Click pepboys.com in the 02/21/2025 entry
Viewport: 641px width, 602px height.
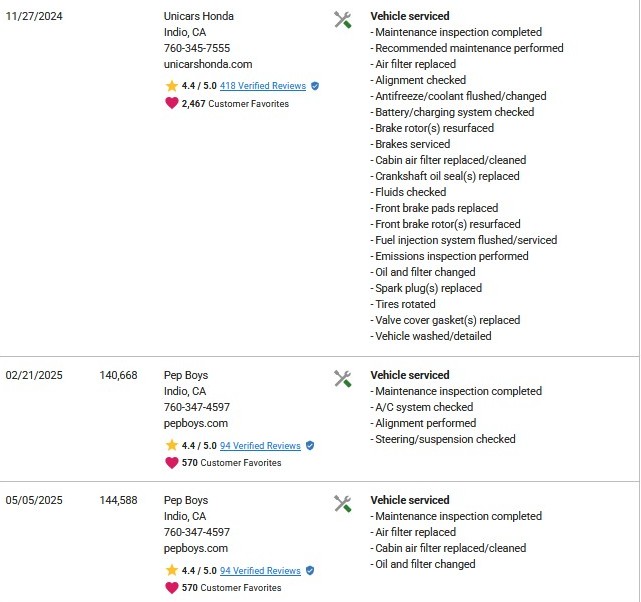(196, 423)
